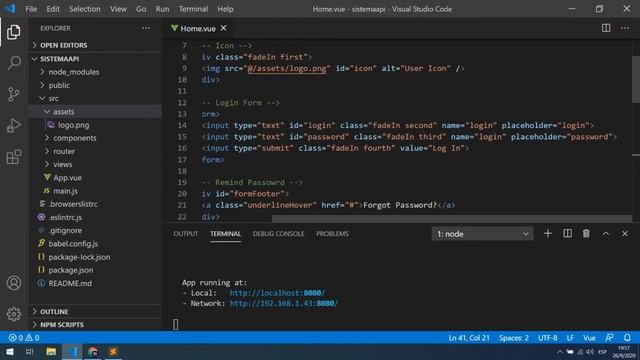640x360 pixels.
Task: Switch to the OUTPUT panel tab
Action: coord(185,233)
